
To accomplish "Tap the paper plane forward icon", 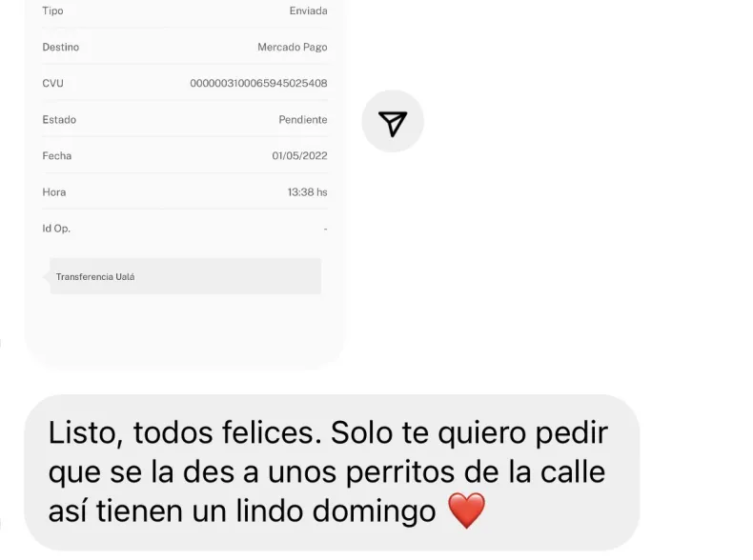I will pos(393,122).
